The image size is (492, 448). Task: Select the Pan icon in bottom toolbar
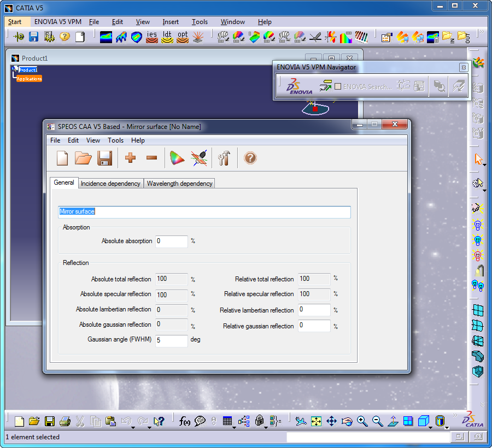point(331,421)
